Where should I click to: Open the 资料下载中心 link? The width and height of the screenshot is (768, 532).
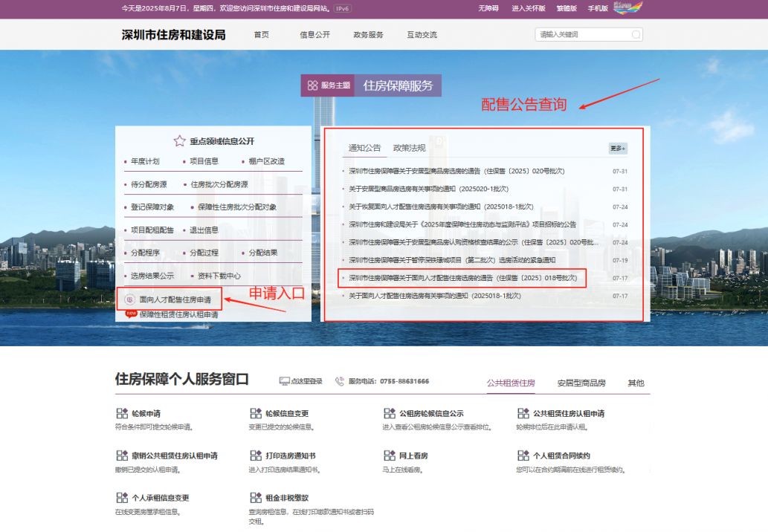(x=219, y=276)
